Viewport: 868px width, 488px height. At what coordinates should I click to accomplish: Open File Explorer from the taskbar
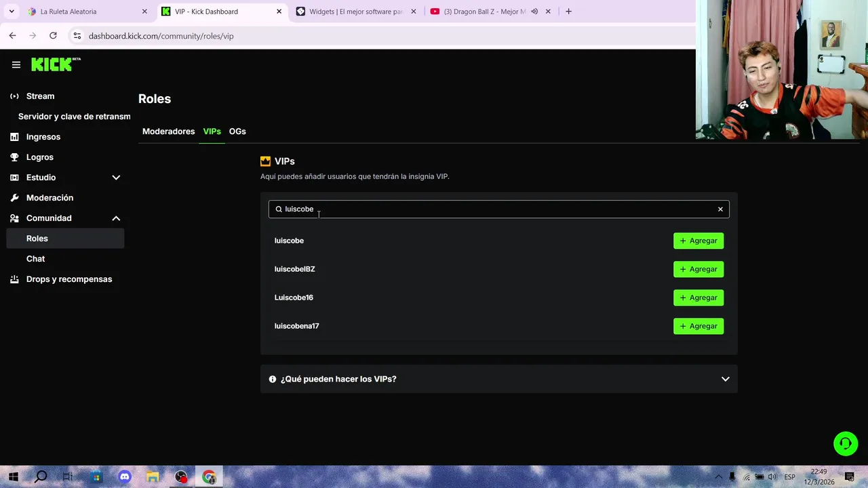[153, 477]
